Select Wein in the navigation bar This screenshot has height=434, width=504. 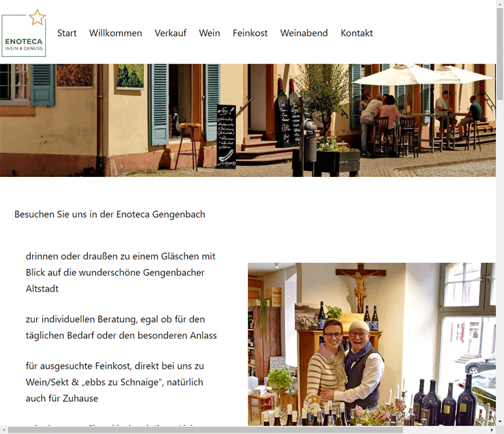pyautogui.click(x=209, y=33)
